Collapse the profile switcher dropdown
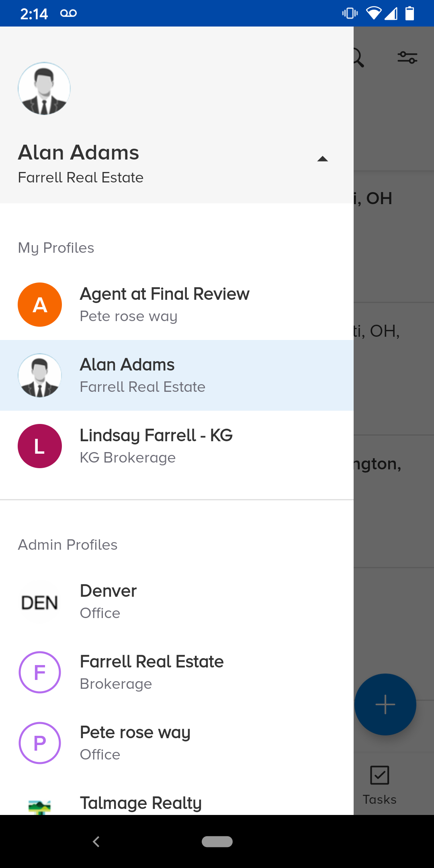Viewport: 434px width, 868px height. (323, 158)
